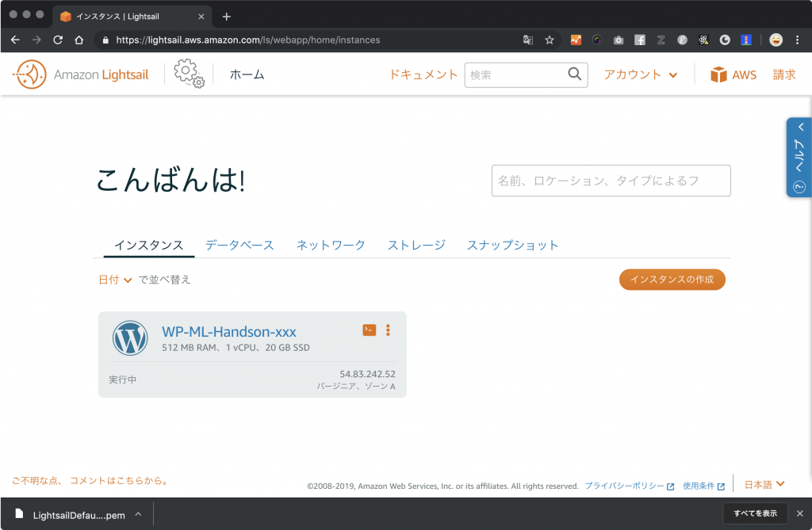Click the ホーム menu item
The width and height of the screenshot is (812, 530).
click(247, 74)
